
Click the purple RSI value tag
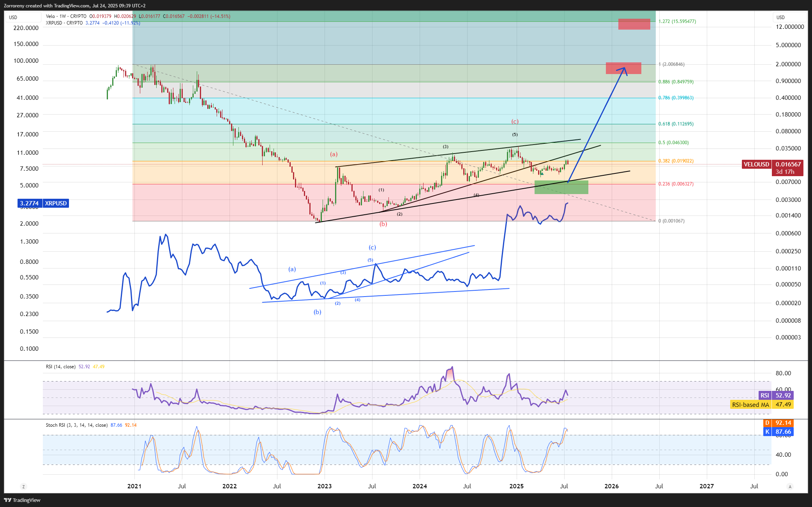pos(776,396)
